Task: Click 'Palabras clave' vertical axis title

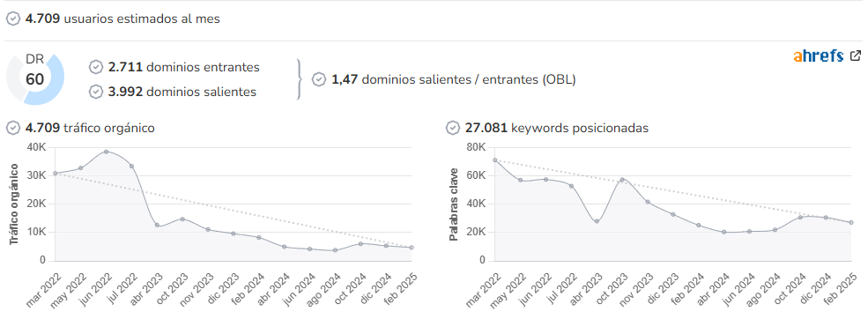Action: point(453,204)
